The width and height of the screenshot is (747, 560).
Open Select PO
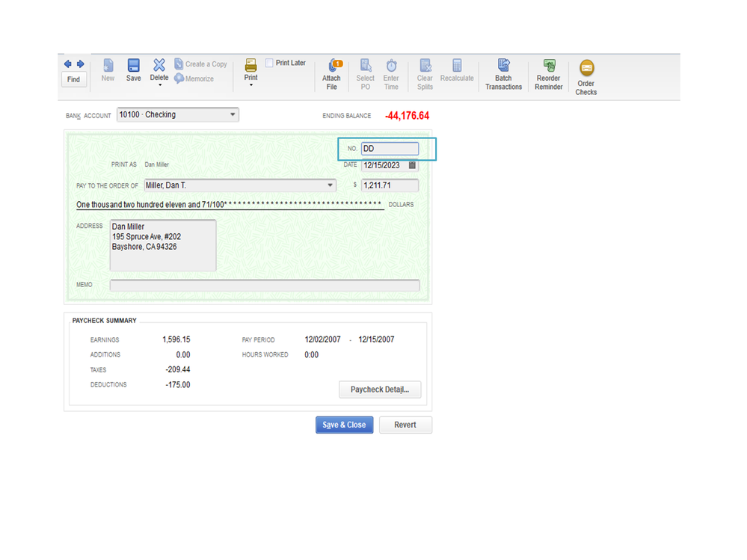366,75
